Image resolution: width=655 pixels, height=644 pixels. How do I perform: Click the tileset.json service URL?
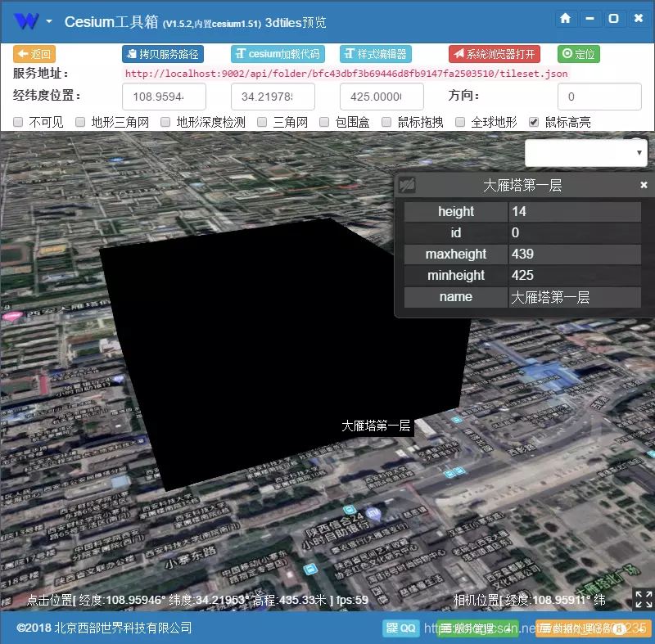[346, 74]
